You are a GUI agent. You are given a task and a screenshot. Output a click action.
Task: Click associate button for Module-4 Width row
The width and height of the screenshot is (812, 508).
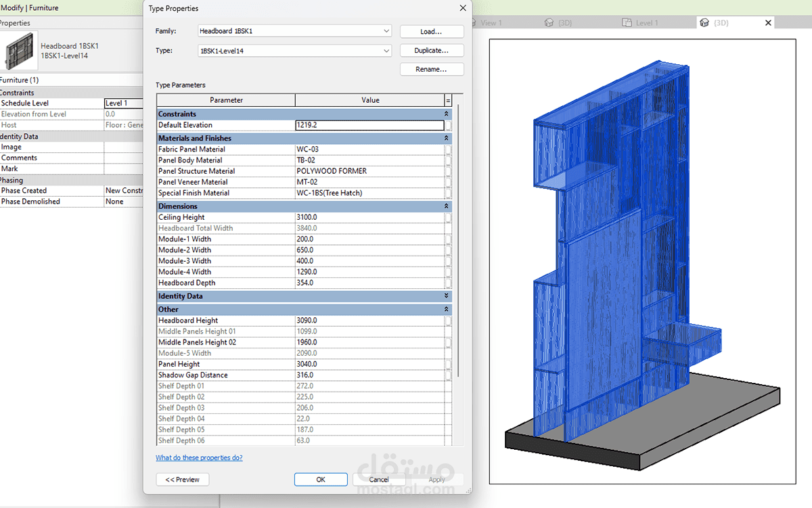tap(449, 272)
